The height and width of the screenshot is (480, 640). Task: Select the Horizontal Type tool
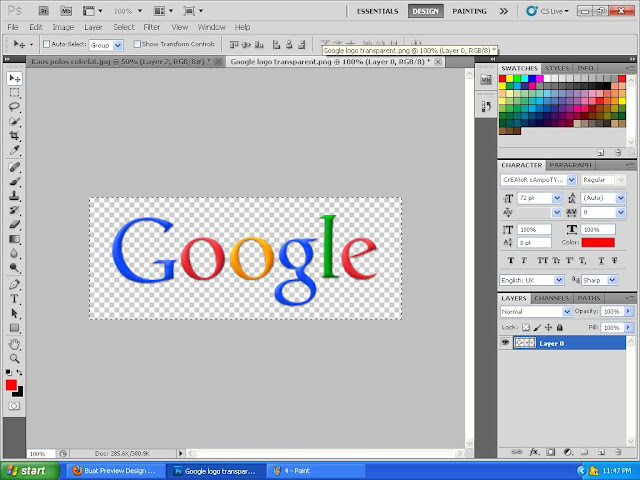pos(14,299)
